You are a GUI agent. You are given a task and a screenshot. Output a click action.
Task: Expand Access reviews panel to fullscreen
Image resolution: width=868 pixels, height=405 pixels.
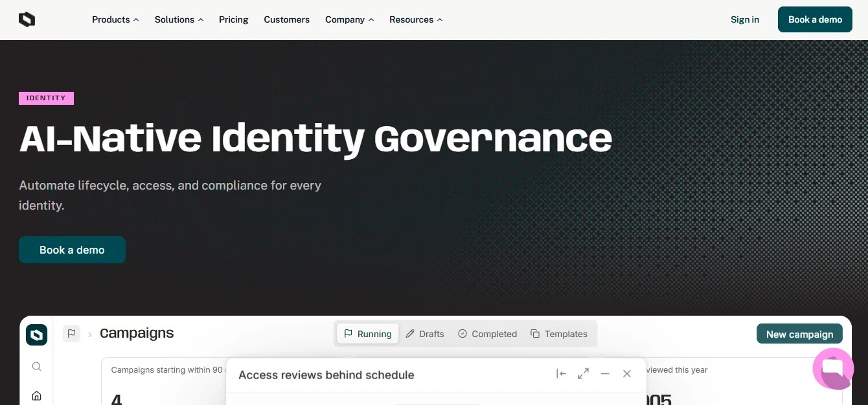pyautogui.click(x=583, y=374)
